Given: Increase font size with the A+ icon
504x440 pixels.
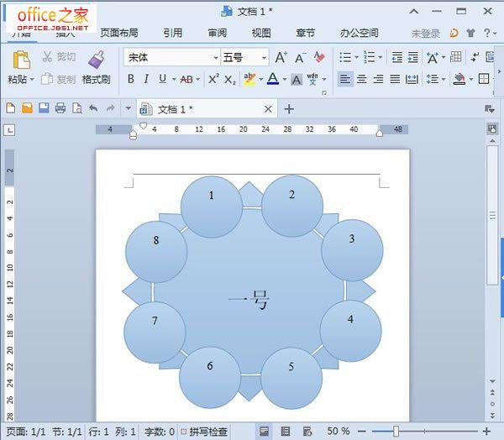Looking at the screenshot, I should tap(281, 58).
